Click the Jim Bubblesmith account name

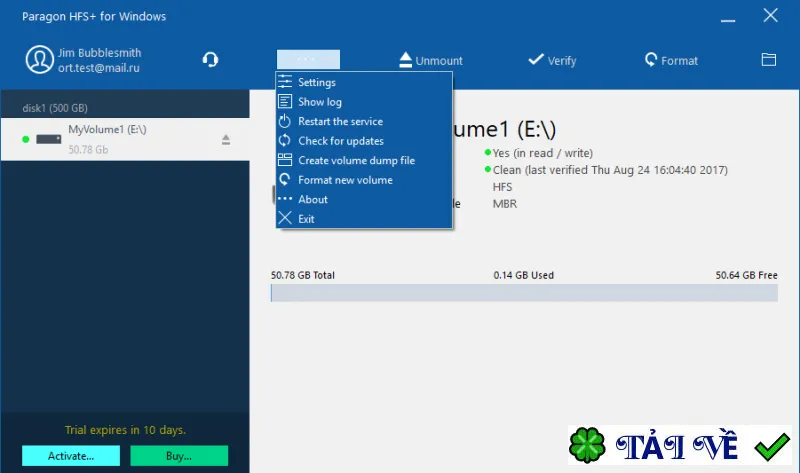coord(99,53)
